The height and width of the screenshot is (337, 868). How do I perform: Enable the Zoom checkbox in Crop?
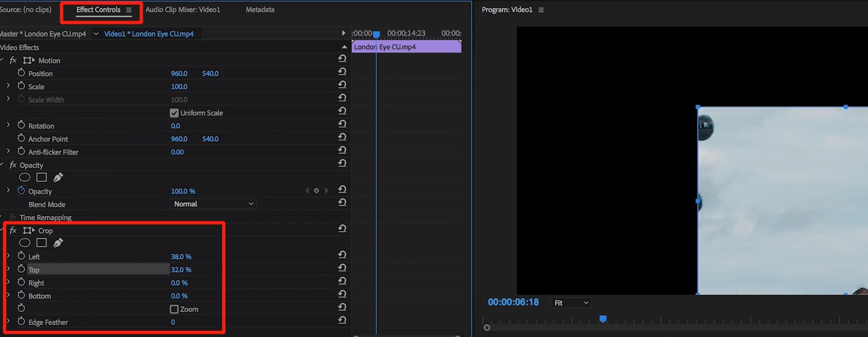coord(174,309)
